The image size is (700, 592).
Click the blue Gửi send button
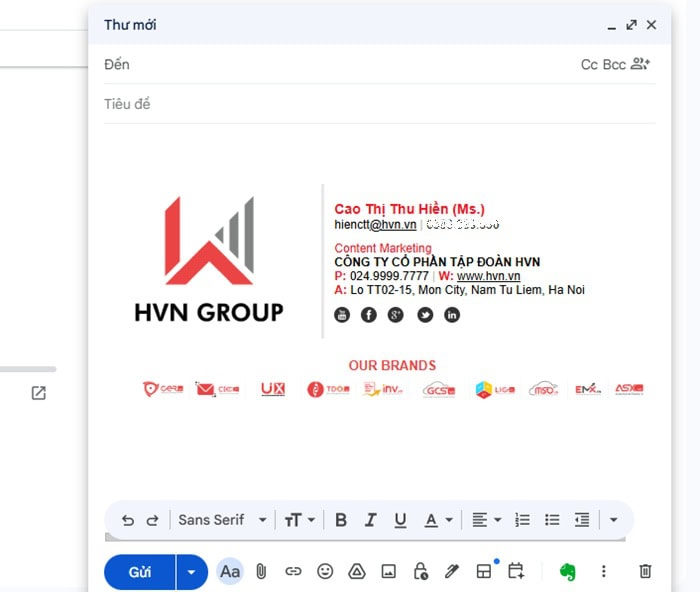pyautogui.click(x=140, y=572)
